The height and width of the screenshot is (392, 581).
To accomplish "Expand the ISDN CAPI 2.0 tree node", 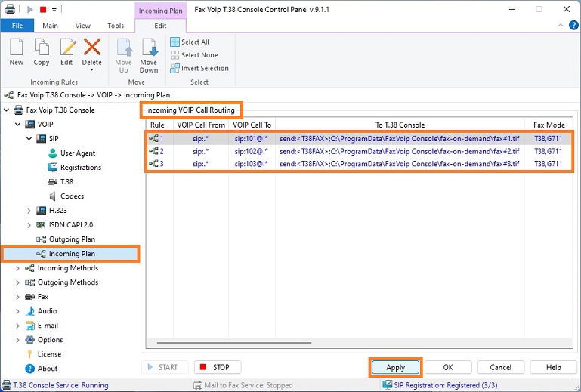I will 29,225.
